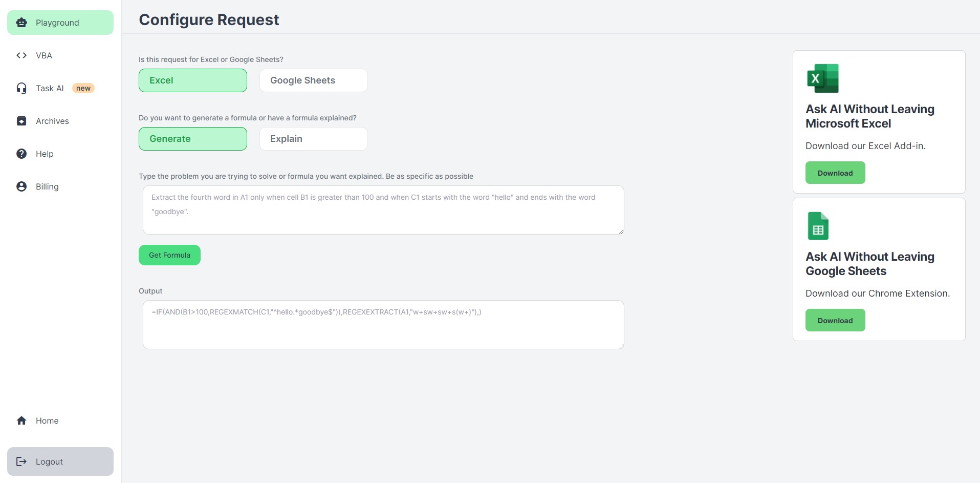
Task: Choose the Explain mode option
Action: [314, 139]
